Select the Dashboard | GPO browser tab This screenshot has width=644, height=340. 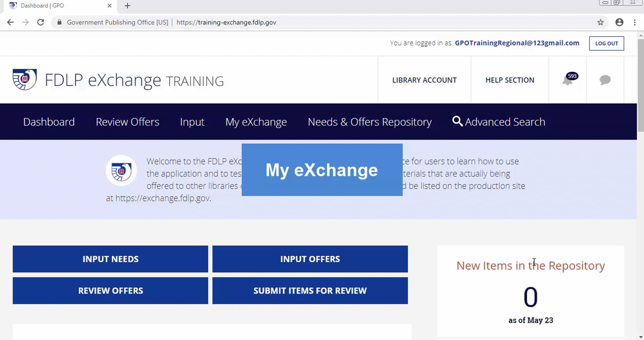pyautogui.click(x=60, y=6)
